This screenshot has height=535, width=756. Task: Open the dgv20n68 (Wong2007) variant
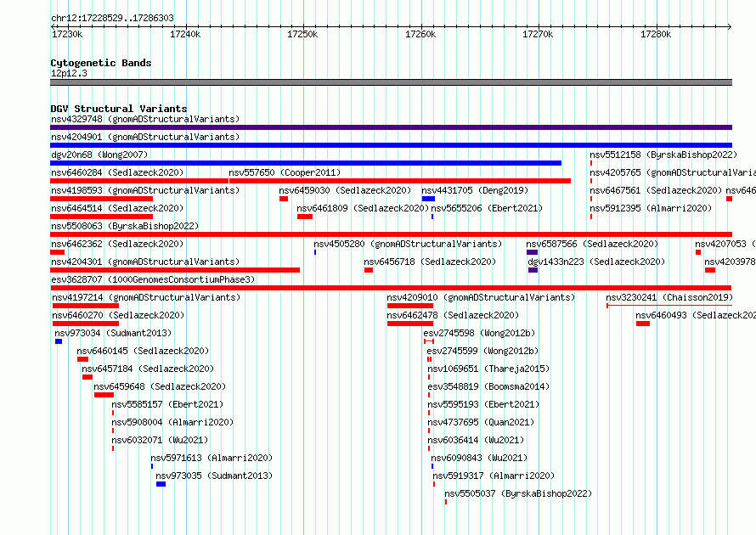coord(99,155)
